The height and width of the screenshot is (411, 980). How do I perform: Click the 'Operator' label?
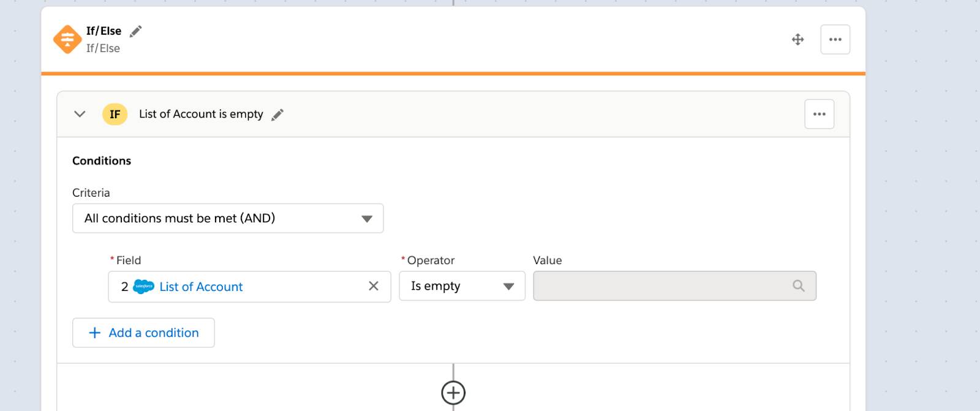[431, 260]
